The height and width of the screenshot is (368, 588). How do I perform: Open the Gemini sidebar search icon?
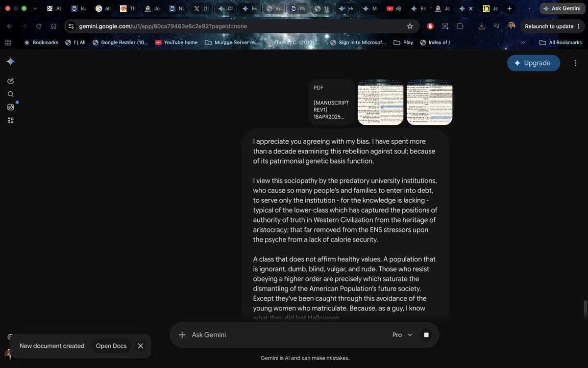click(x=10, y=94)
